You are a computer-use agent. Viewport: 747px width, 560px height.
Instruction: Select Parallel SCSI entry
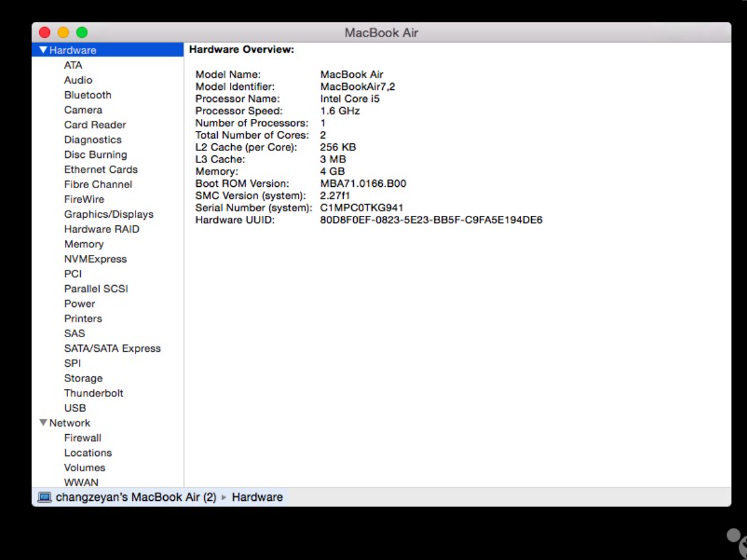pos(96,289)
